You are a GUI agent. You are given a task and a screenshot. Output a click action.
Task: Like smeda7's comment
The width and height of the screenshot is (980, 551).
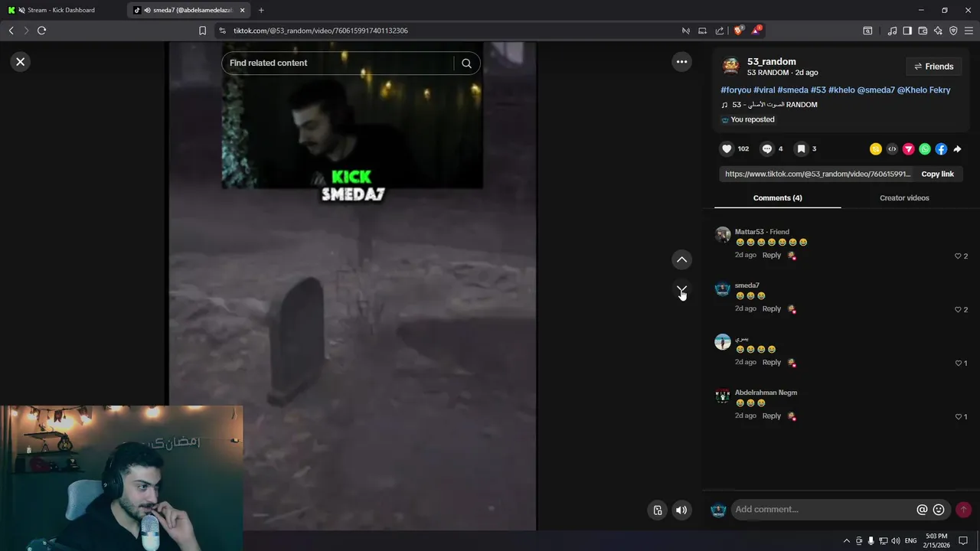[x=958, y=310]
